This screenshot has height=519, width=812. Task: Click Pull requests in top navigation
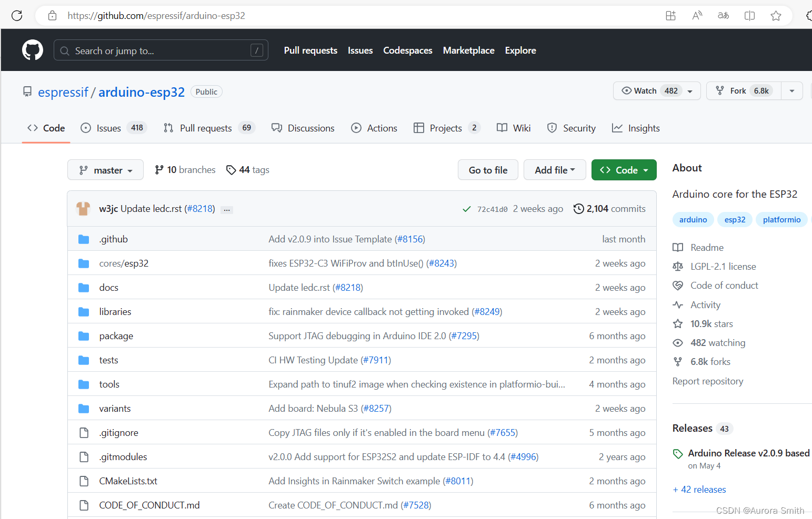click(x=310, y=50)
